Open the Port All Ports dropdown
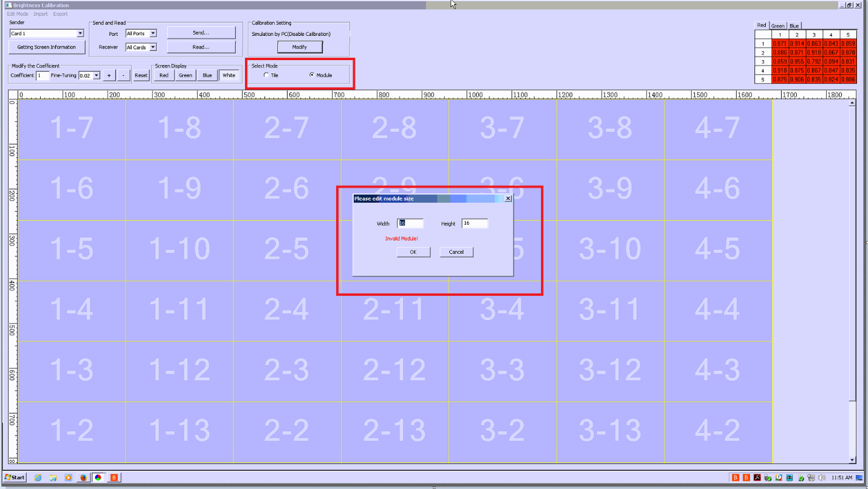This screenshot has width=868, height=489. (x=153, y=34)
